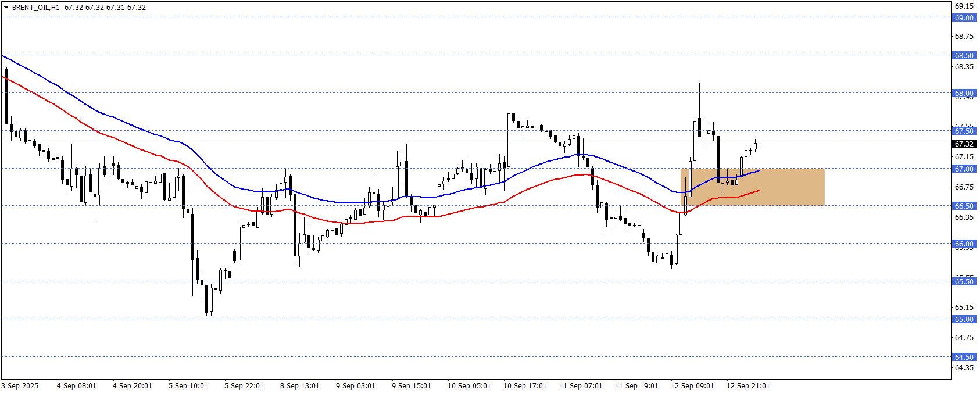This screenshot has height=393, width=980.
Task: Click the 69.15 price scale value
Action: click(x=964, y=6)
